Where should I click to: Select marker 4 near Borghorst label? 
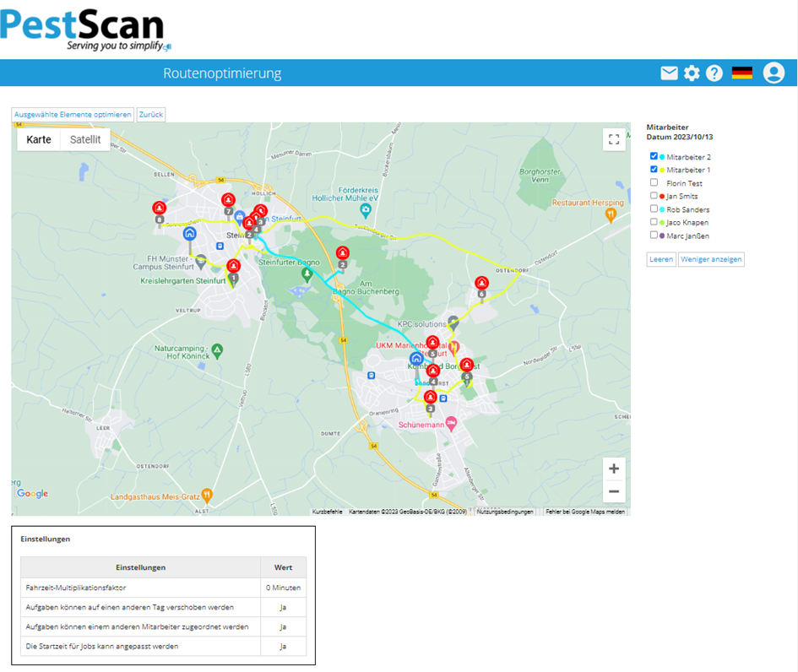[x=433, y=370]
